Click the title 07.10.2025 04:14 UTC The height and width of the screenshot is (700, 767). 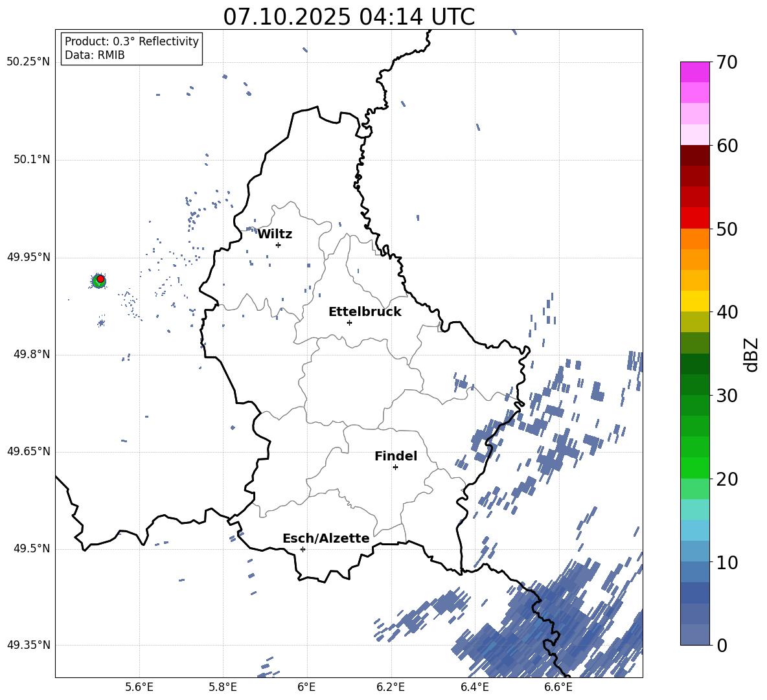[x=349, y=17]
